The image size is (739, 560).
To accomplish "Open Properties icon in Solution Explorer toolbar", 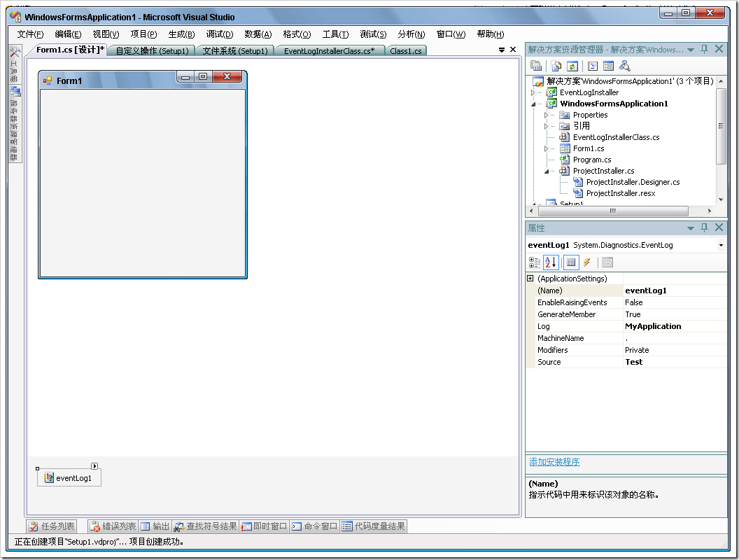I will click(x=536, y=66).
